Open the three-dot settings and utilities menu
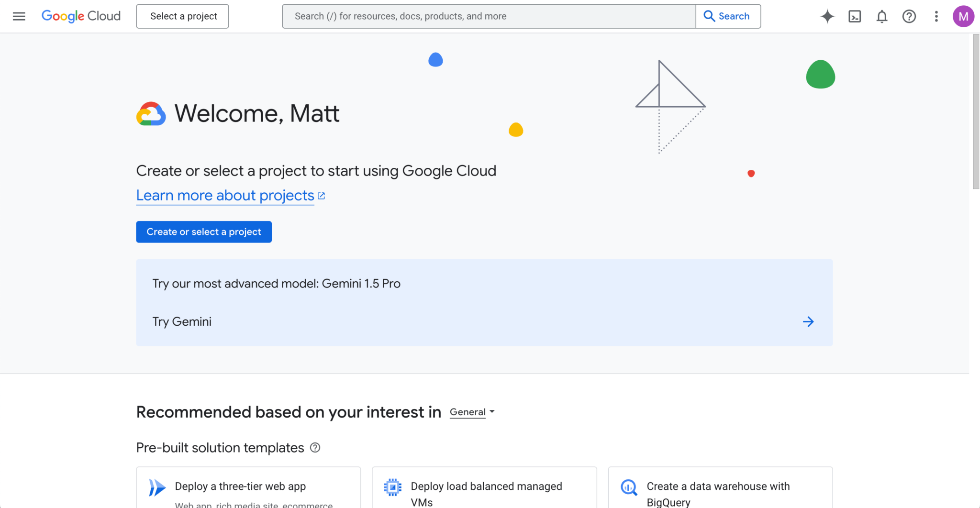This screenshot has width=980, height=508. (936, 16)
